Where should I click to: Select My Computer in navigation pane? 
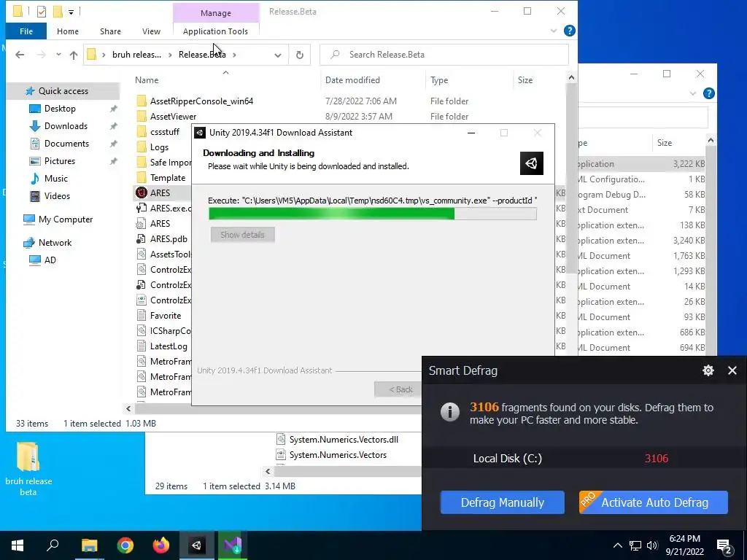65,219
